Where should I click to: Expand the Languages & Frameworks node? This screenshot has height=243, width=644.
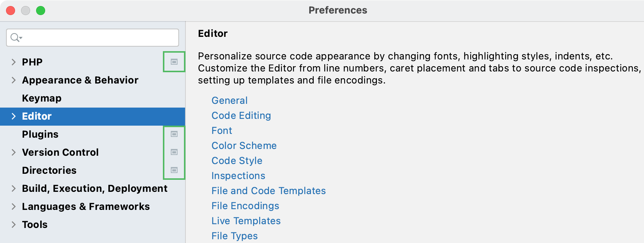click(x=14, y=207)
